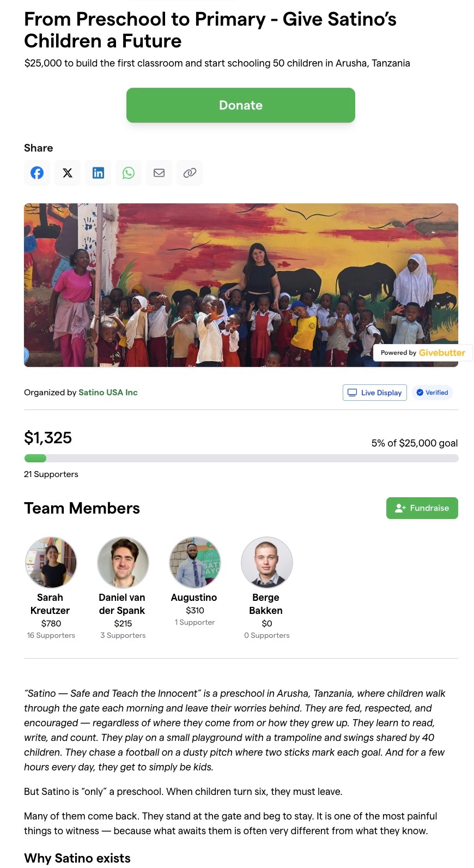474x868 pixels.
Task: Visit the Powered by Givebutter link
Action: point(423,353)
